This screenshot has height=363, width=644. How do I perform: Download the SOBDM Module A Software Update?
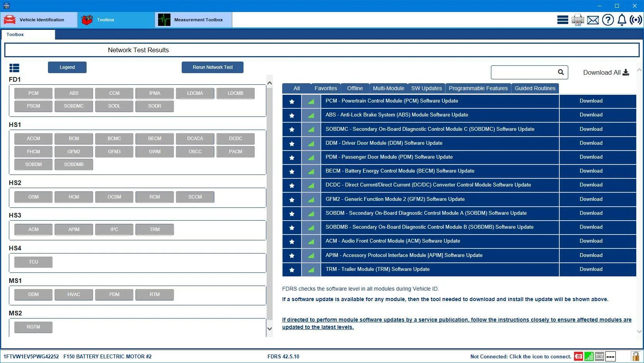[591, 213]
